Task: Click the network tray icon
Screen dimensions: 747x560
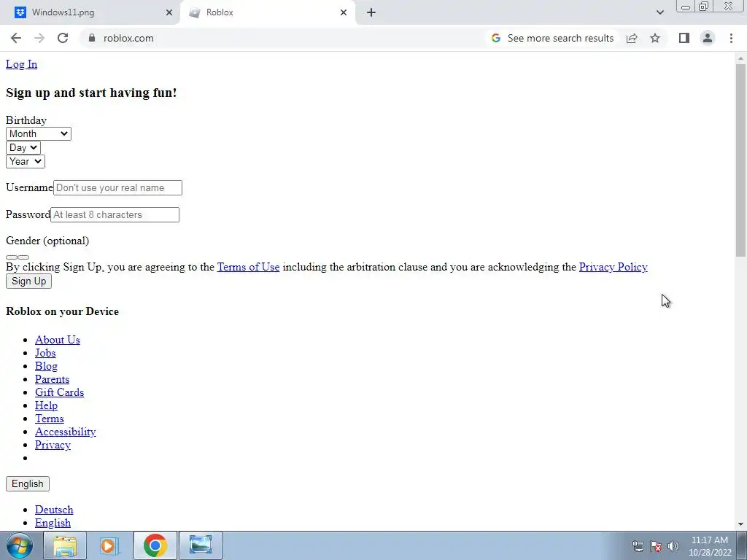Action: 638,546
